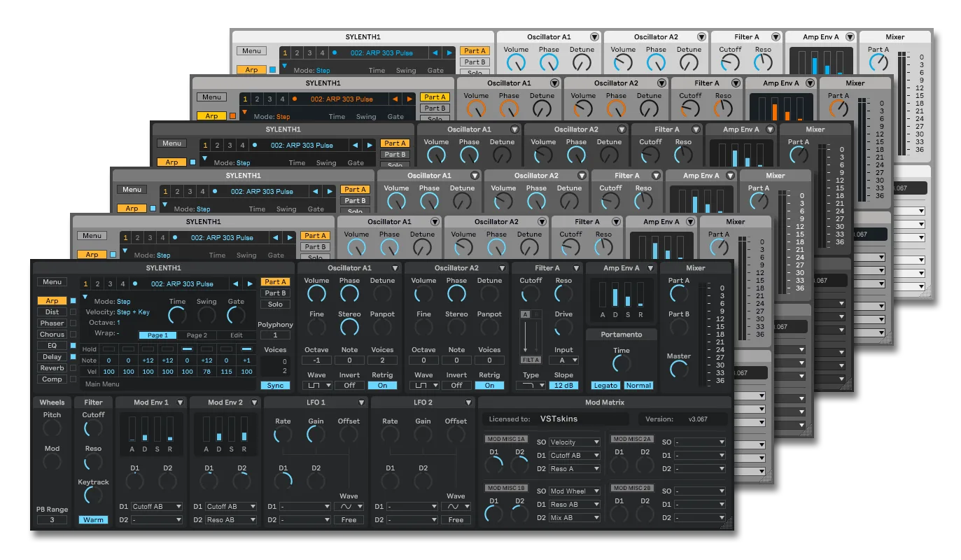Image resolution: width=961 pixels, height=560 pixels.
Task: Click the Amp Env A Decay slider in front window
Action: pyautogui.click(x=615, y=294)
